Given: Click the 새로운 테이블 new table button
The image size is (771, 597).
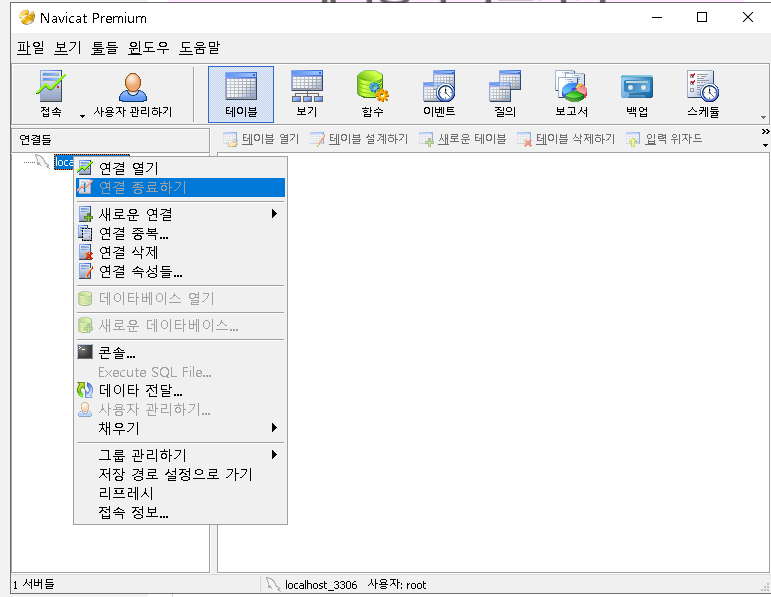Looking at the screenshot, I should click(x=462, y=139).
